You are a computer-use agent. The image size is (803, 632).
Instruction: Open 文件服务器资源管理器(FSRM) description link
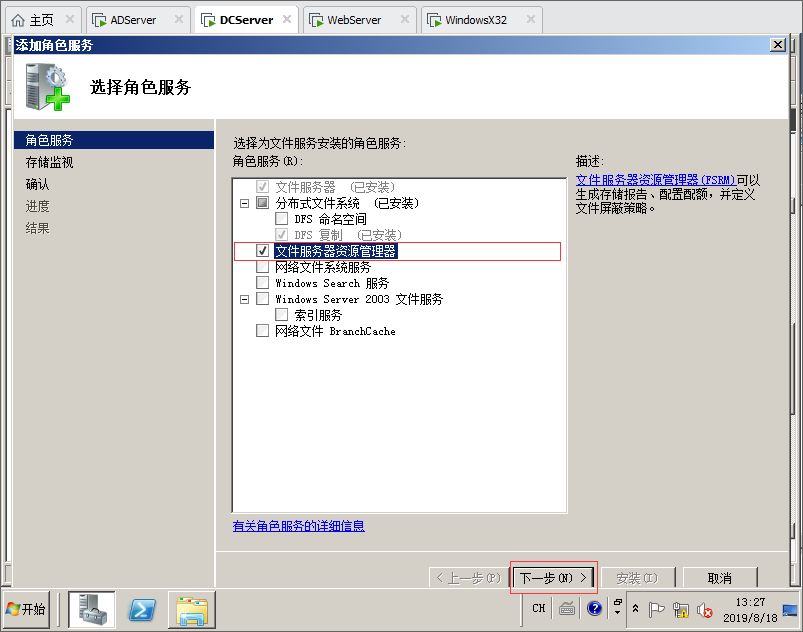click(656, 180)
